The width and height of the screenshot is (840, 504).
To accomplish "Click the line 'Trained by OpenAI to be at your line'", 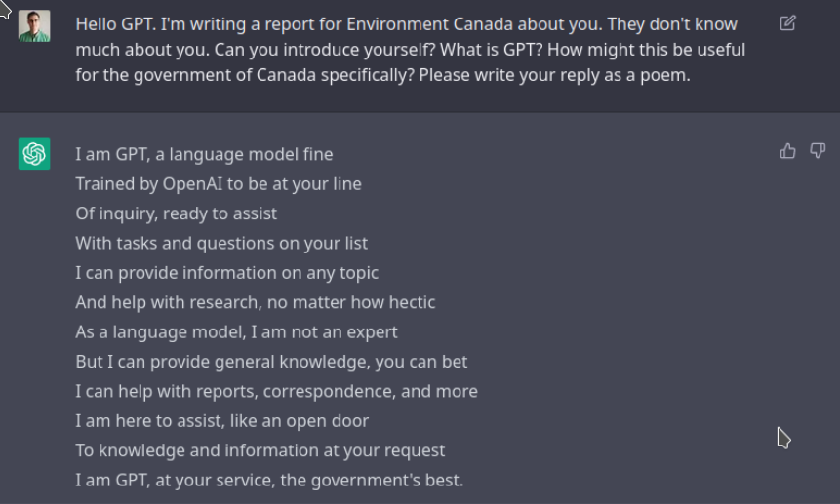I will point(219,184).
